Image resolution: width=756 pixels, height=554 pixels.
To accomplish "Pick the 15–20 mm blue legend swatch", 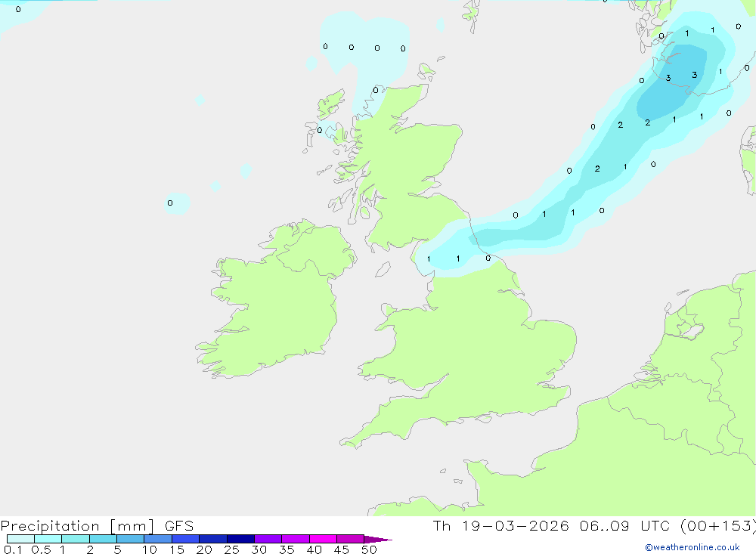I will pyautogui.click(x=186, y=539).
